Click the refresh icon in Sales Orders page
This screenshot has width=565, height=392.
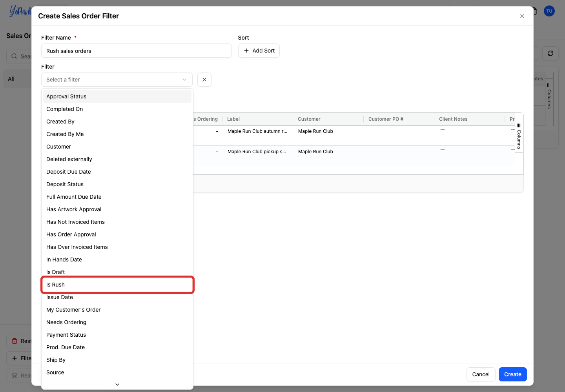pyautogui.click(x=550, y=53)
